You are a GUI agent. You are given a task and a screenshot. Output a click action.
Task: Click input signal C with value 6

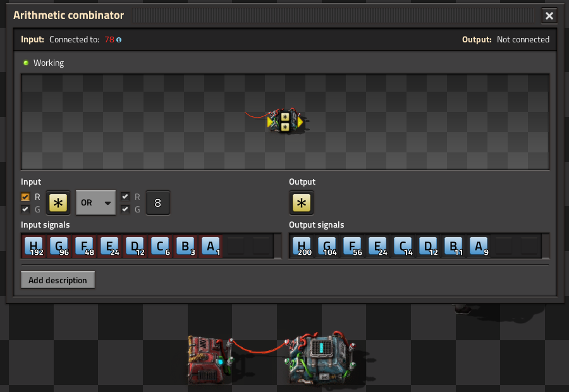coord(161,246)
